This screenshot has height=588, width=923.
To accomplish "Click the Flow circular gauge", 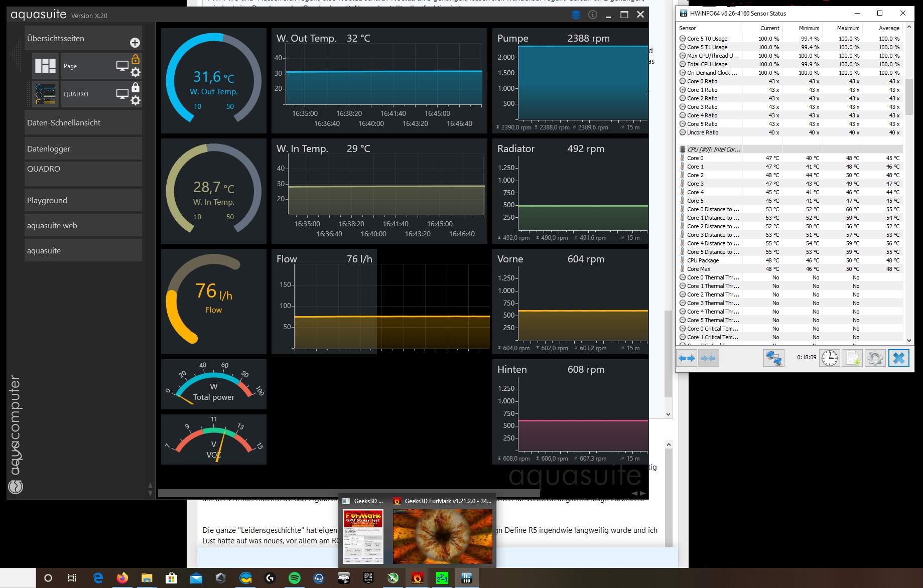I will [x=214, y=301].
